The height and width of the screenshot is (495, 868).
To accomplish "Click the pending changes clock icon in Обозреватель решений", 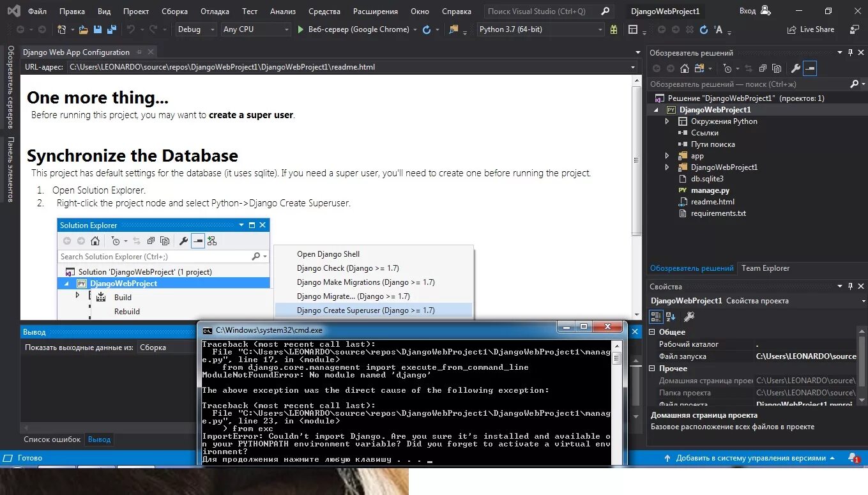I will pos(728,68).
